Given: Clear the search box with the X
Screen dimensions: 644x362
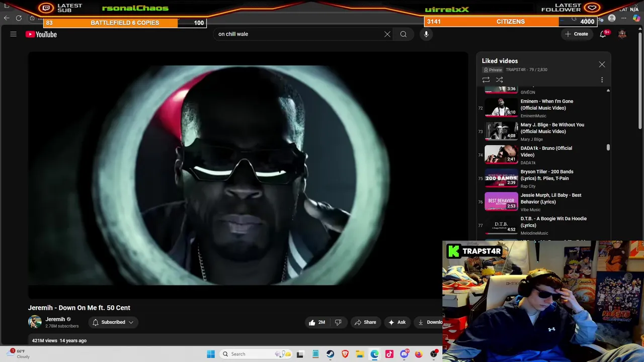Looking at the screenshot, I should coord(387,34).
